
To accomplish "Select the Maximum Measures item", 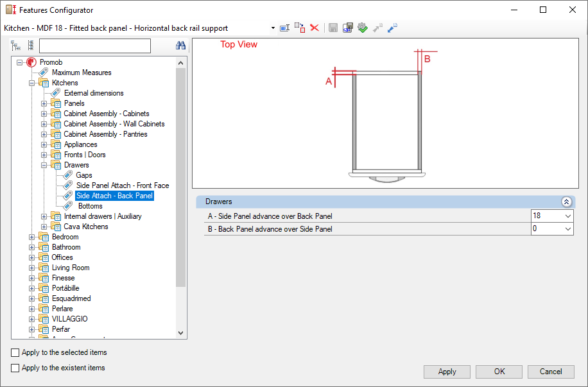I will pos(82,73).
